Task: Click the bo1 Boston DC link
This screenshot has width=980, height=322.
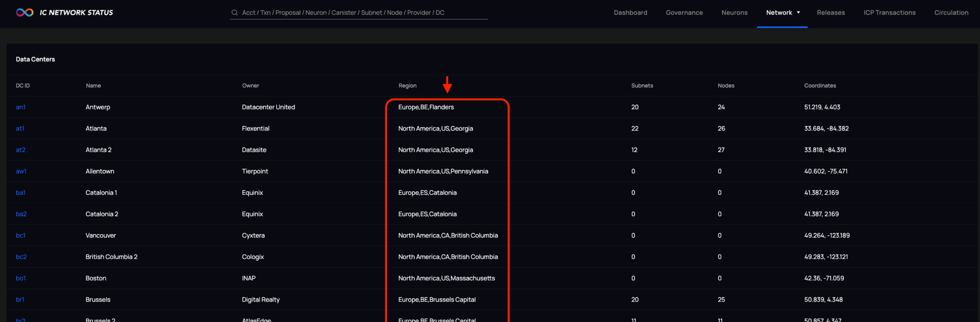Action: (21, 278)
